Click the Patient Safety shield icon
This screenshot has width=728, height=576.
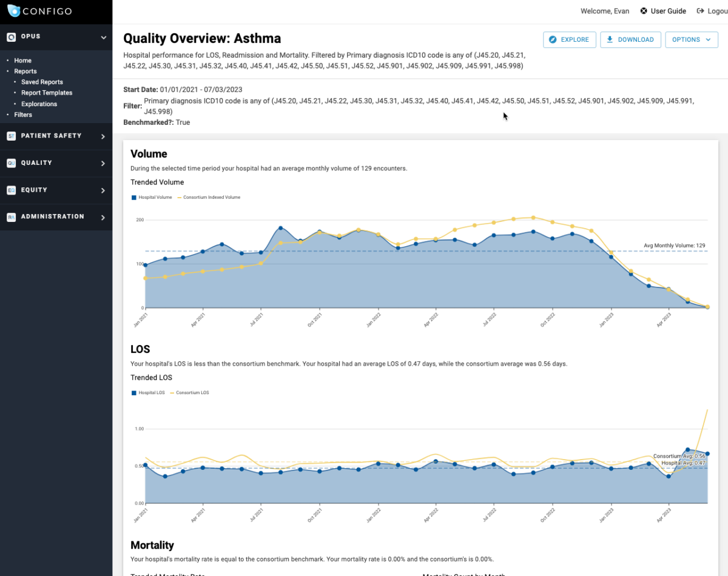12,136
